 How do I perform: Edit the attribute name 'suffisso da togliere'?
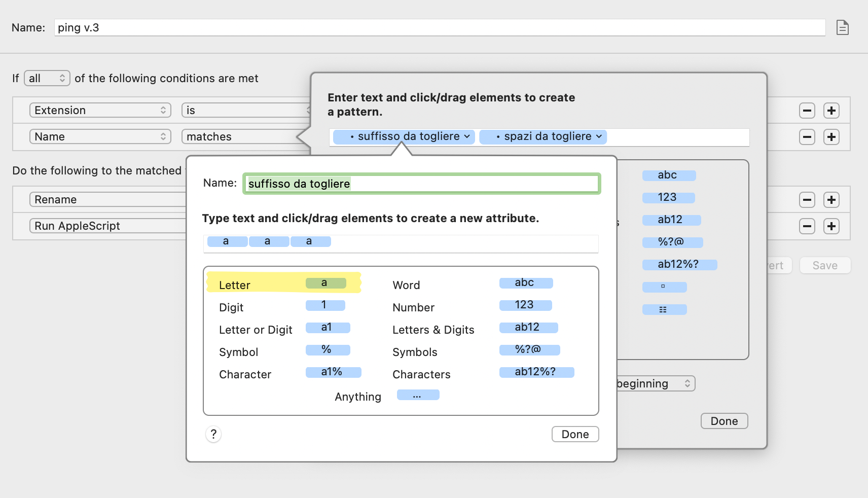(422, 184)
